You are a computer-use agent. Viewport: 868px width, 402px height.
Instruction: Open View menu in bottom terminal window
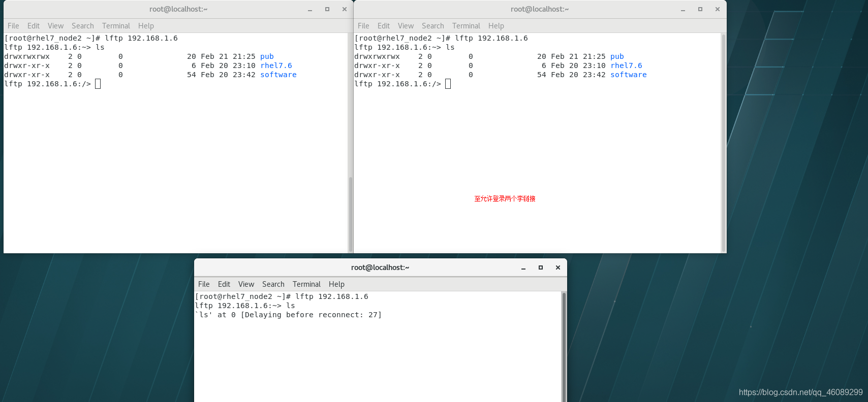coord(246,284)
